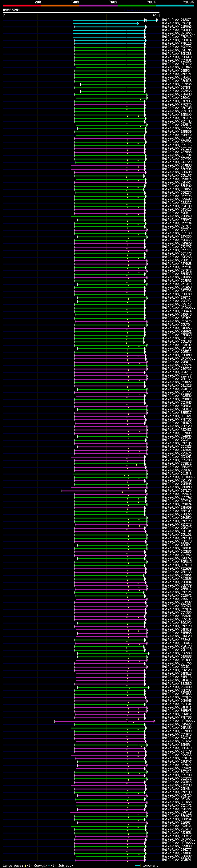Viewport: 197px width, 868px height.
Task: Click the cyan alignment bar for UniRef100_Q43872
Action: click(x=115, y=20)
